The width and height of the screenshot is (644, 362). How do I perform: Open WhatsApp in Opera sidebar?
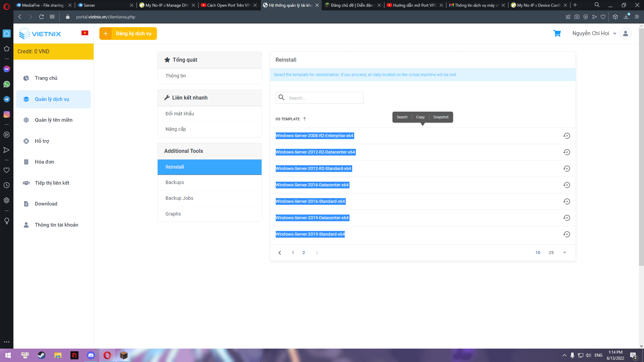tap(7, 84)
